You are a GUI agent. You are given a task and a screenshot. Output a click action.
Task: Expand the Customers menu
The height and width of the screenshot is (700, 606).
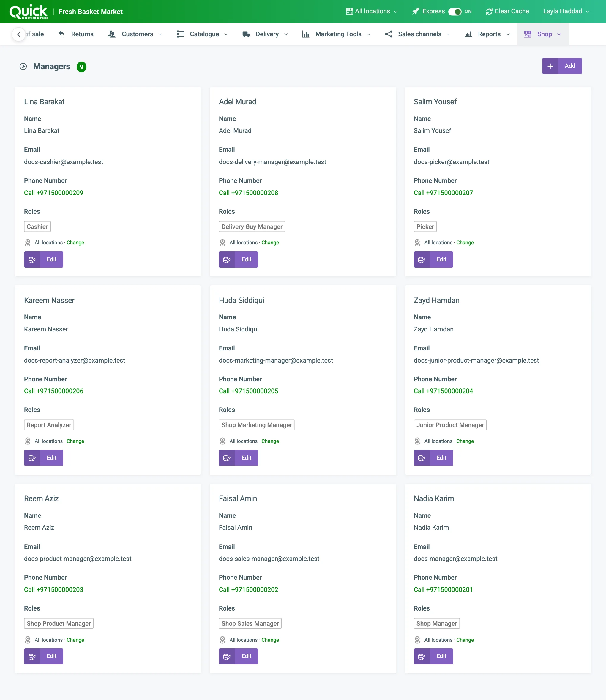135,34
